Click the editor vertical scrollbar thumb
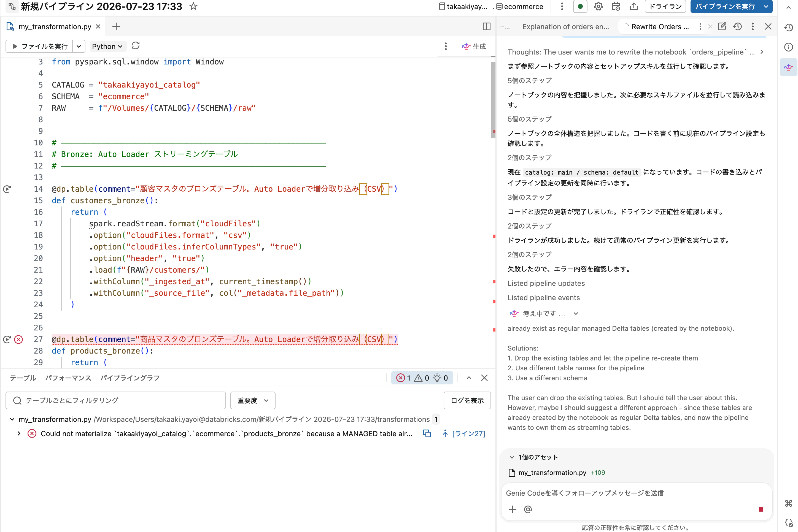The width and height of the screenshot is (798, 532). tap(493, 99)
